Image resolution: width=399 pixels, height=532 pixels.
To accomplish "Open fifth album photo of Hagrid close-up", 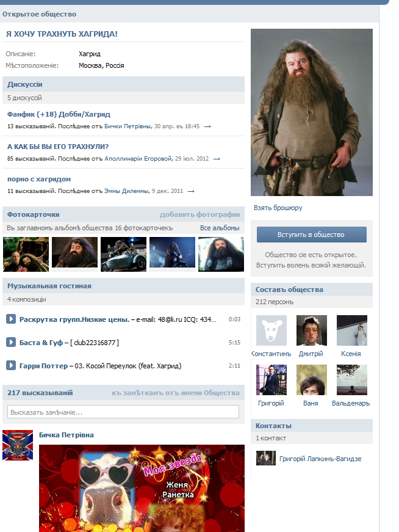I will click(x=221, y=254).
